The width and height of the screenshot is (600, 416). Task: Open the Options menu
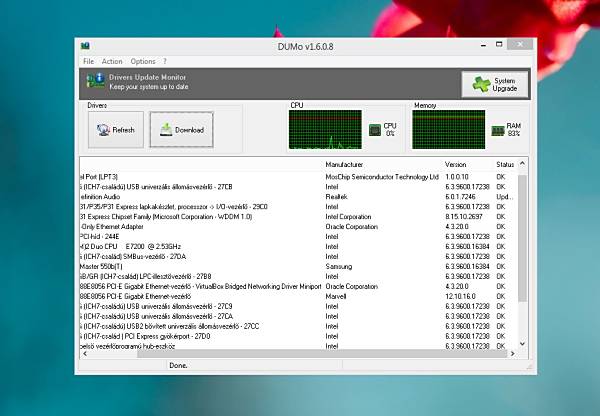(143, 61)
